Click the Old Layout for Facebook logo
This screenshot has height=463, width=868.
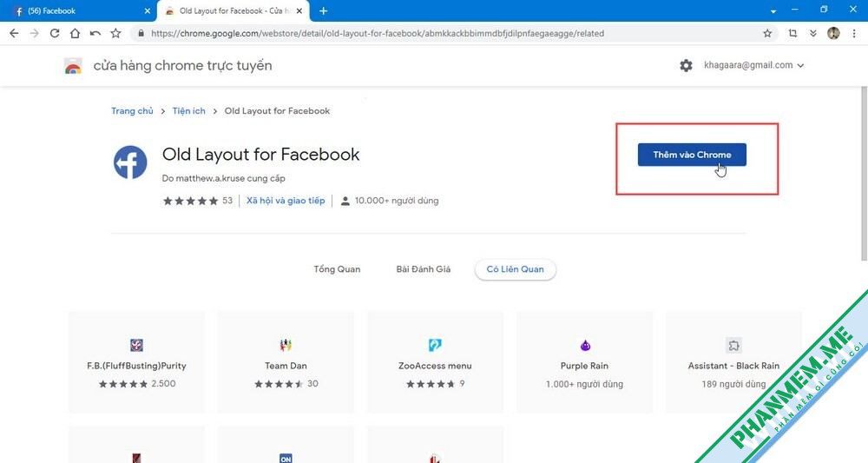pos(131,162)
